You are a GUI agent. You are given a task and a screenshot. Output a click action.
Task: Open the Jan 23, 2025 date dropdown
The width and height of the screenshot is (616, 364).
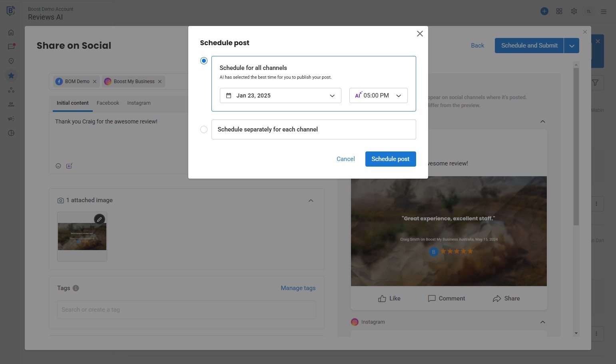tap(280, 95)
